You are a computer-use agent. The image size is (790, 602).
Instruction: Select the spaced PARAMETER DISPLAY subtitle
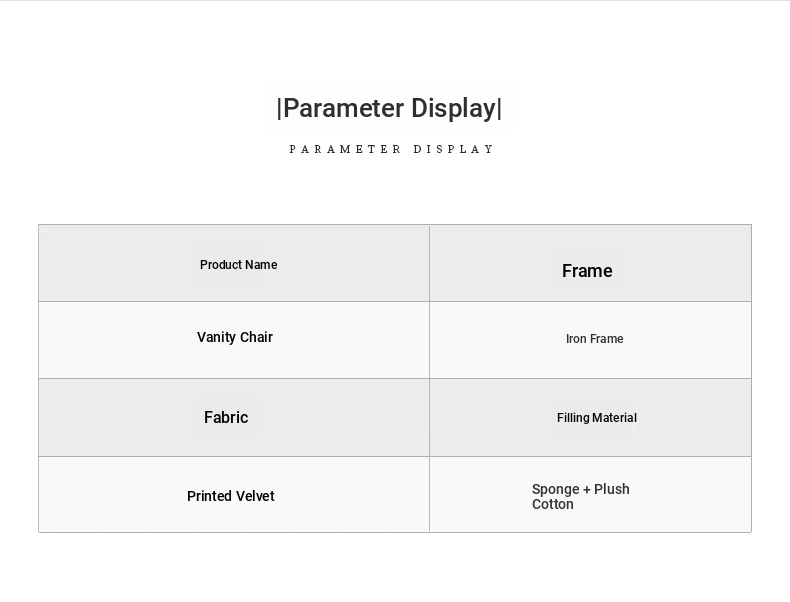[392, 149]
